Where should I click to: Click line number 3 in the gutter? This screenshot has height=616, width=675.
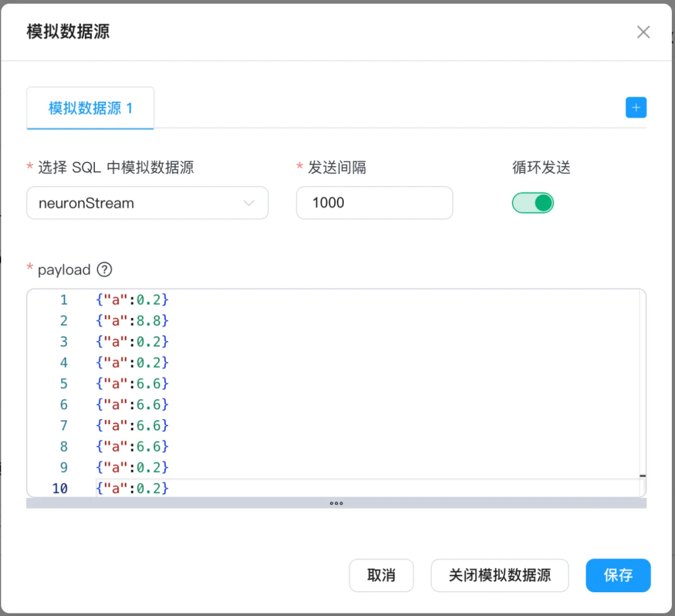(x=64, y=342)
